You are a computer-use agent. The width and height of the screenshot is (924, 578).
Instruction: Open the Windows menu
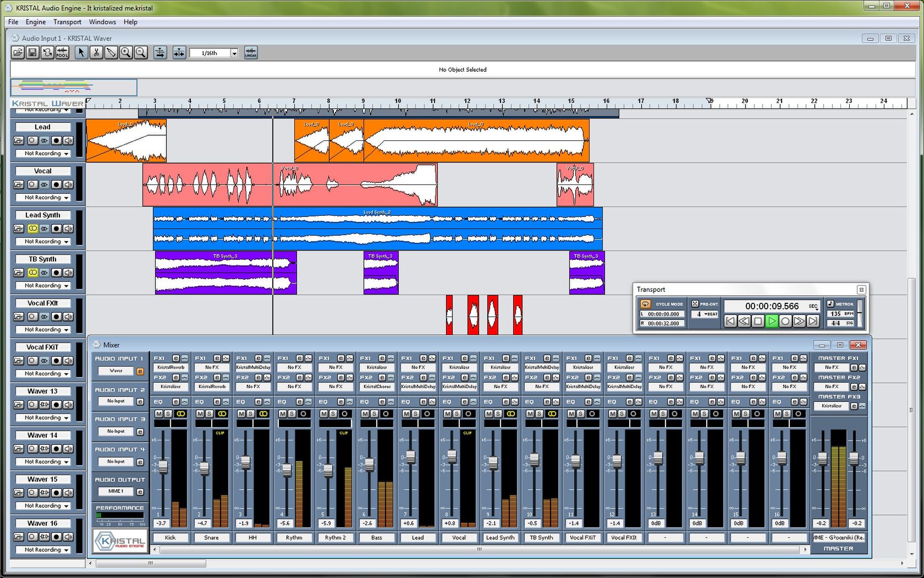102,22
